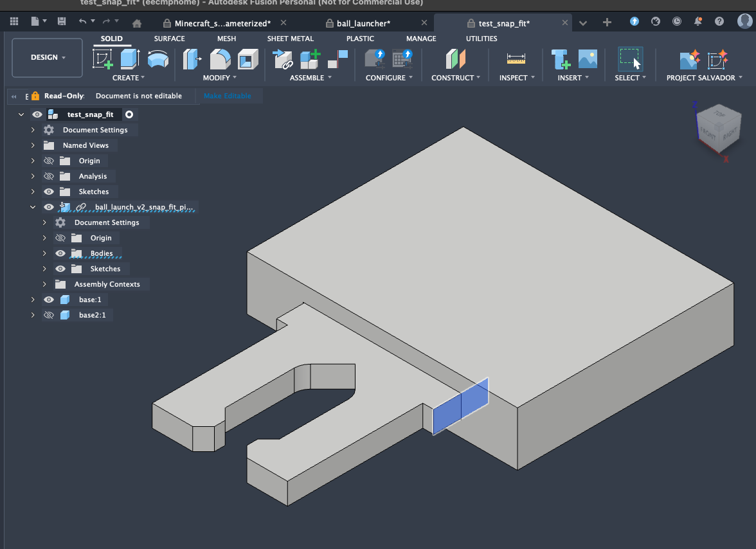Open the DESIGN workspace dropdown

tap(48, 57)
